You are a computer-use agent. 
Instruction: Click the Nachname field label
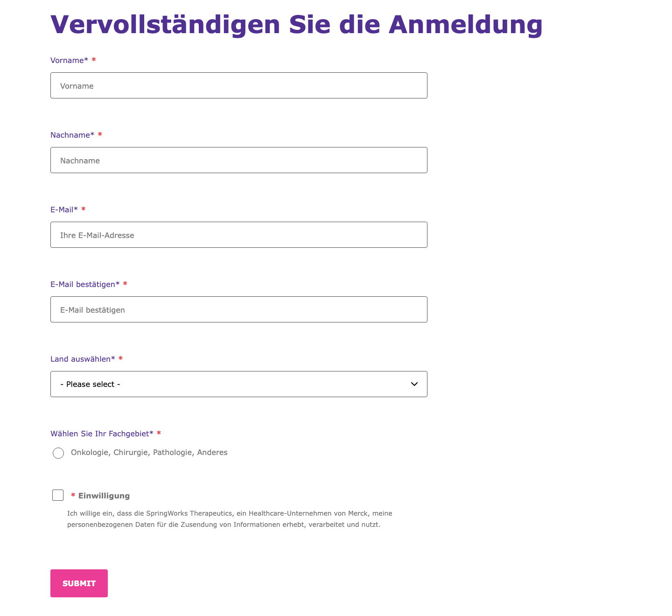(x=72, y=135)
